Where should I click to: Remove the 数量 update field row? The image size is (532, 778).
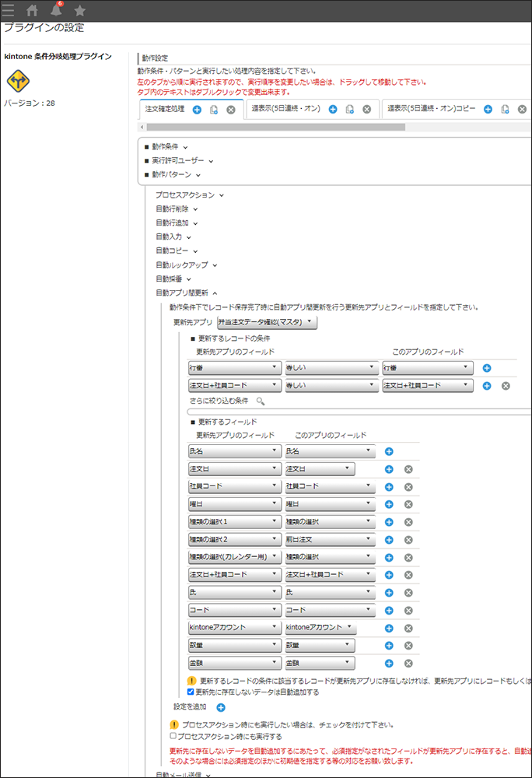point(408,646)
